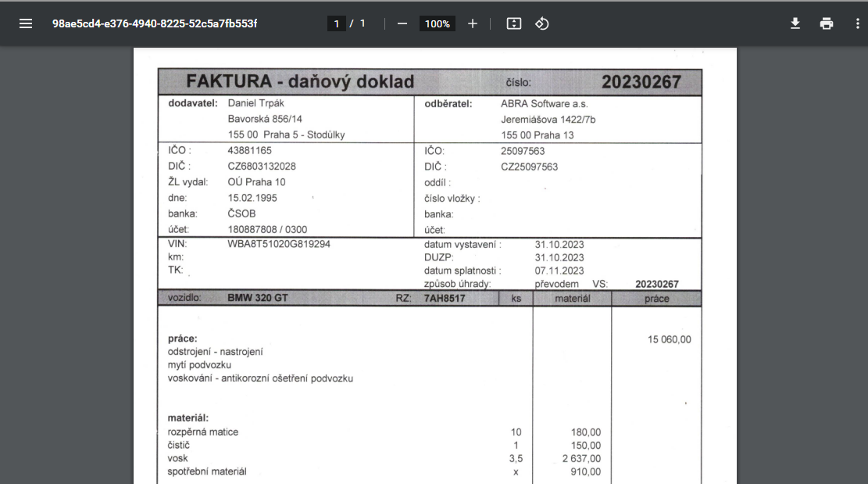This screenshot has width=868, height=484.
Task: Click the zoom out minus button
Action: [402, 23]
